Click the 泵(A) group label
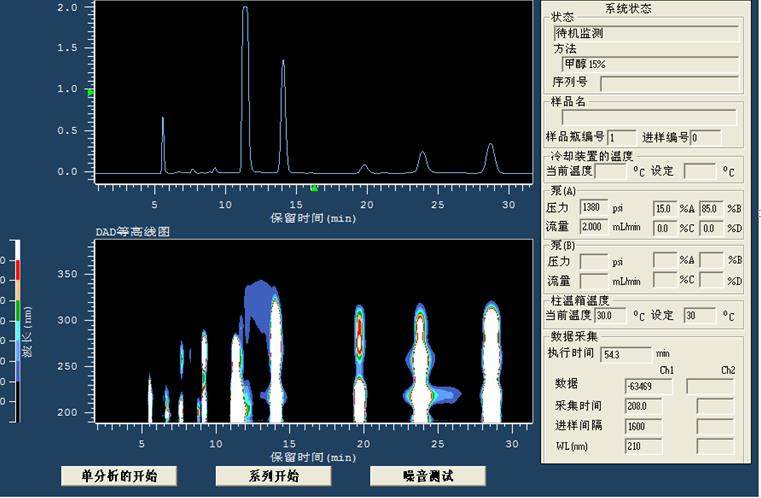761x498 pixels. (x=563, y=191)
